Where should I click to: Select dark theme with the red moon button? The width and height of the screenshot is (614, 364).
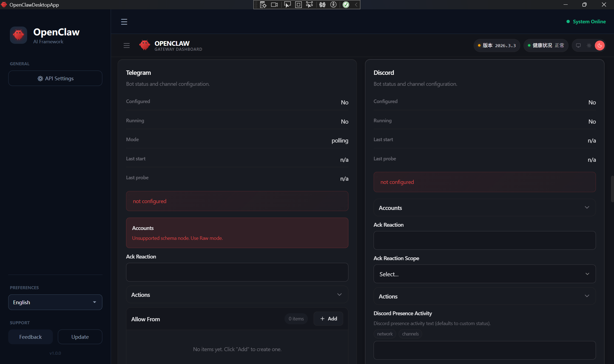click(599, 46)
